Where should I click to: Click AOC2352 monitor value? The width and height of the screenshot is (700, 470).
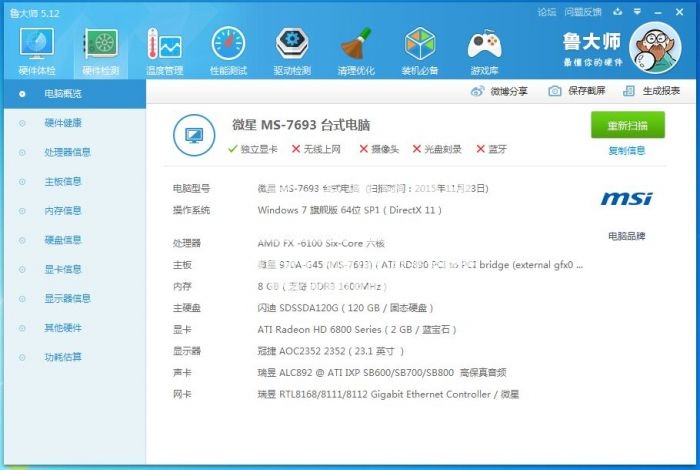[330, 351]
